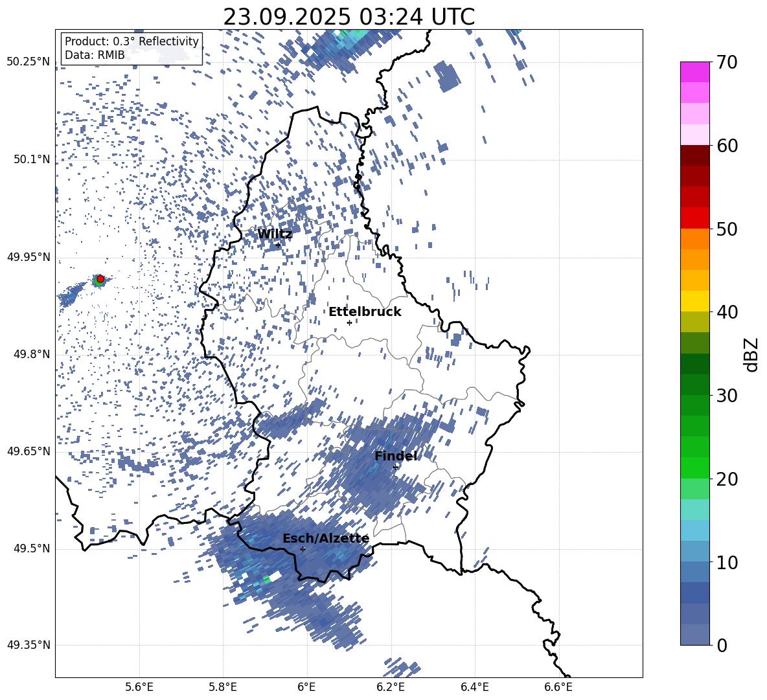Click the Product: 0.3° Reflectivity label

coord(132,41)
